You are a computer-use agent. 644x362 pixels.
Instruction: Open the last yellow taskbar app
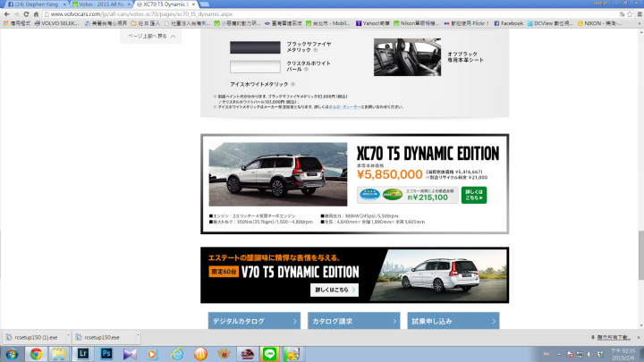point(292,354)
